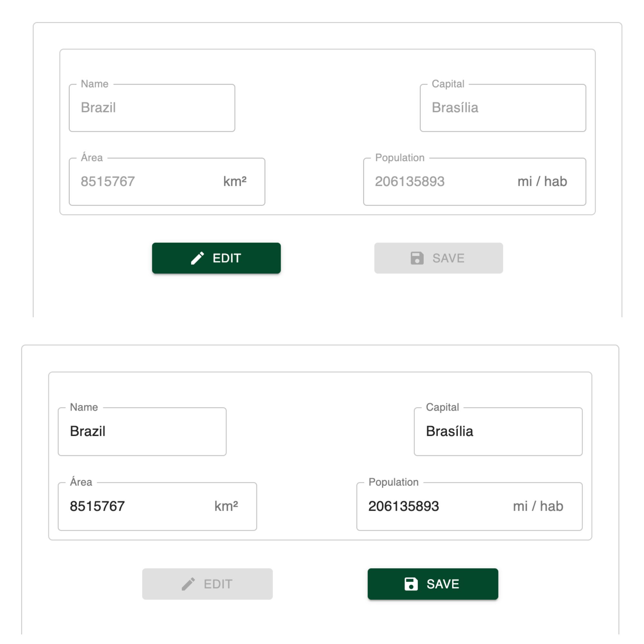Click floppy disk icon on green SAVE button
This screenshot has width=644, height=644.
[x=411, y=584]
